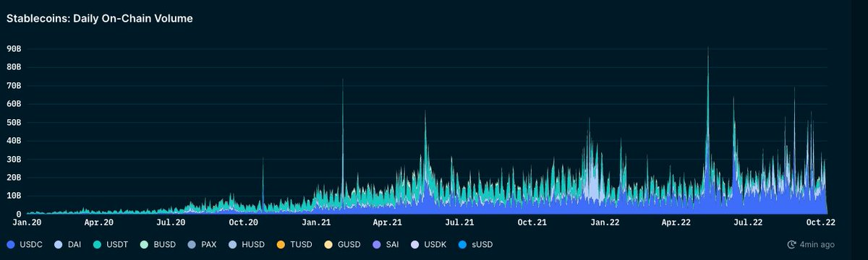This screenshot has width=868, height=260.
Task: Click the Jan.21 x-axis label
Action: 316,223
